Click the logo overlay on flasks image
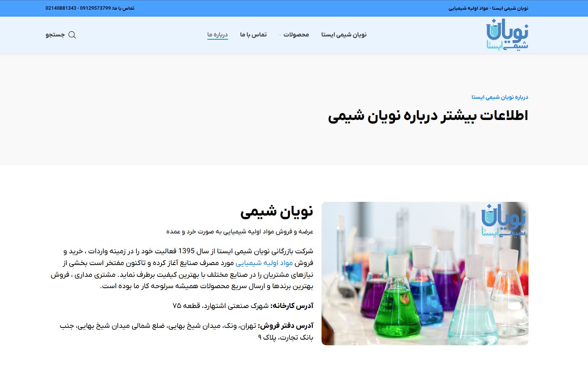This screenshot has height=370, width=588. [x=503, y=221]
